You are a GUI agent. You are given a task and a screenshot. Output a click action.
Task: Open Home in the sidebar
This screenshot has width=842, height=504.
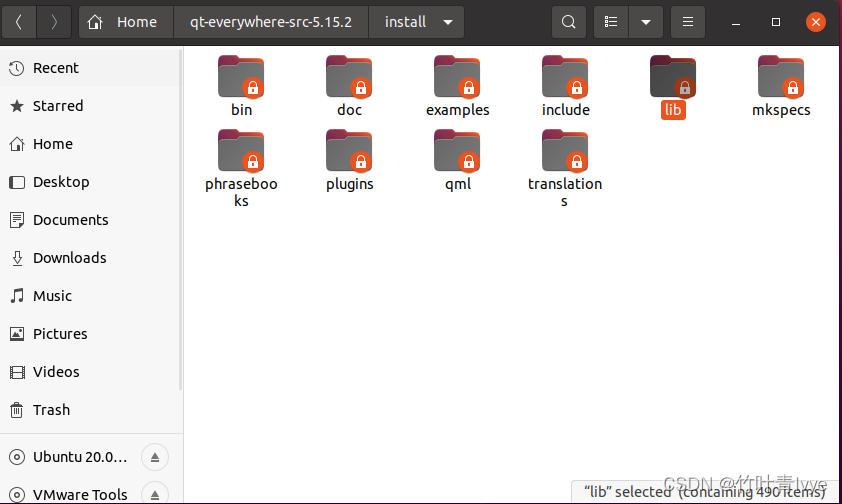point(91,144)
